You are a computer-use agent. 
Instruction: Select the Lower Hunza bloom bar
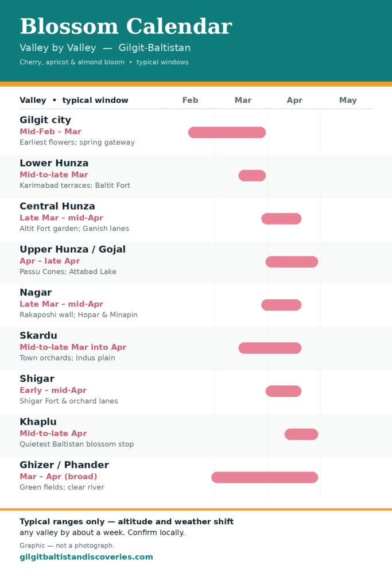point(252,176)
